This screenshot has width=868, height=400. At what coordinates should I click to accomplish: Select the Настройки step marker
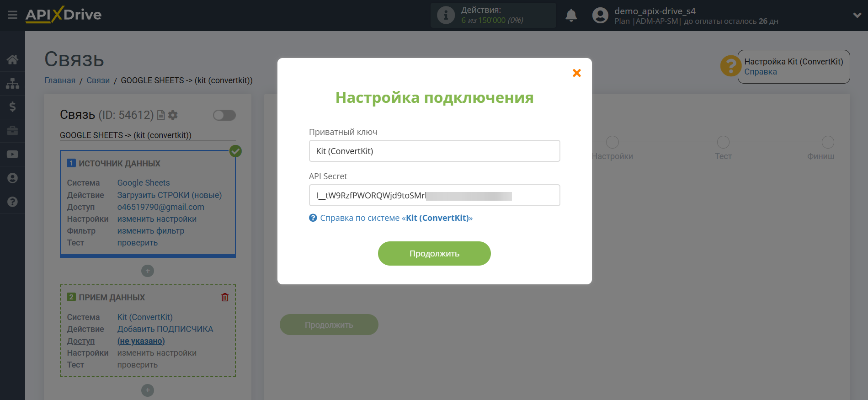[x=612, y=142]
